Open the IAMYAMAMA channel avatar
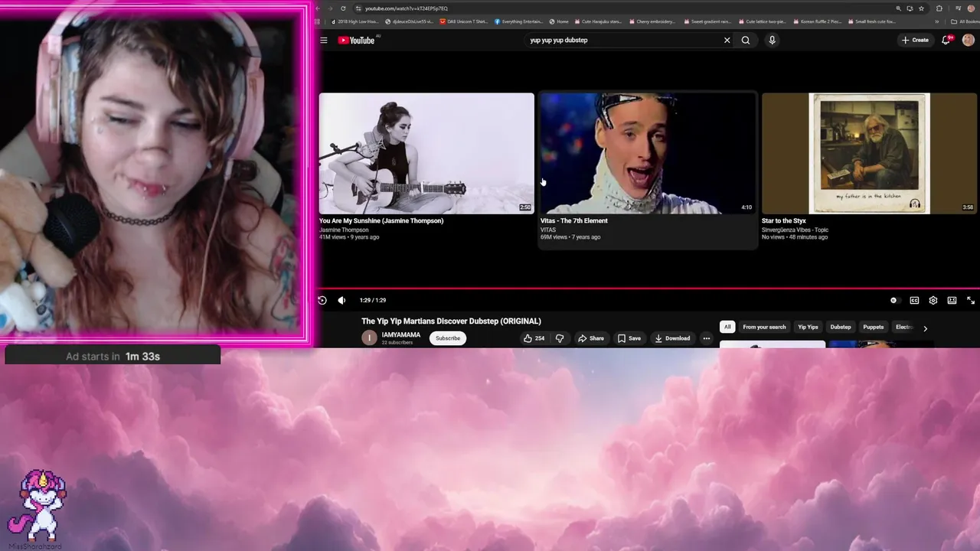Viewport: 980px width, 551px height. pyautogui.click(x=369, y=338)
